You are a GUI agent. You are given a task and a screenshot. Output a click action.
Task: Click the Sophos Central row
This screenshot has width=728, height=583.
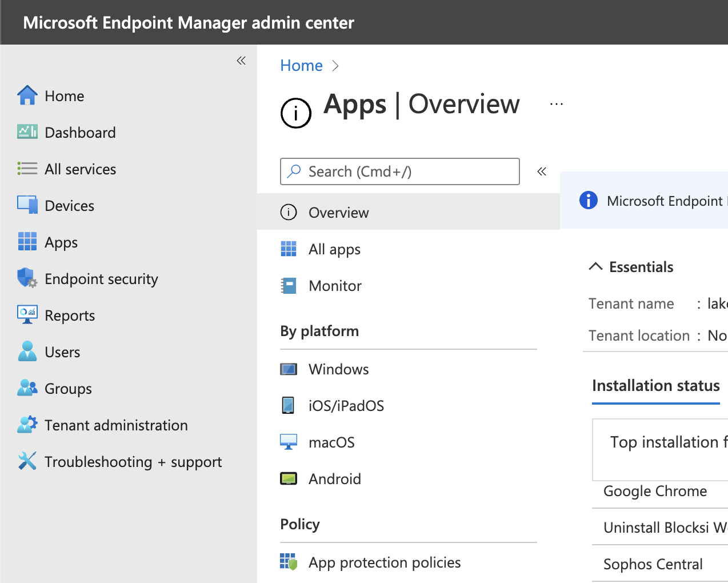[x=660, y=564]
